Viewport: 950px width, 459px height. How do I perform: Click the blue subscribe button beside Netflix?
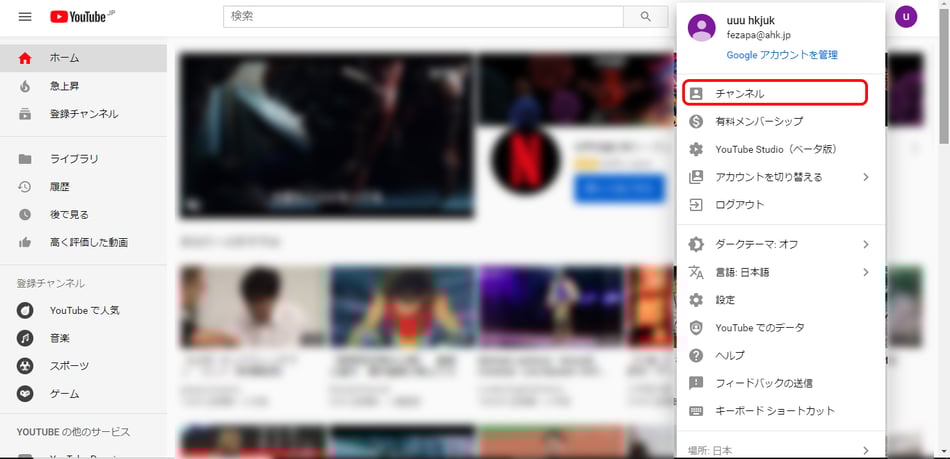coord(619,189)
